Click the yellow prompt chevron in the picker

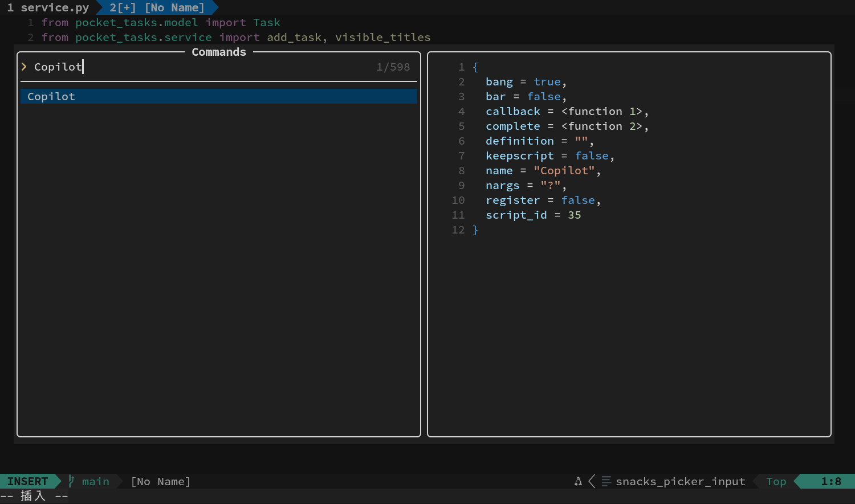coord(24,67)
